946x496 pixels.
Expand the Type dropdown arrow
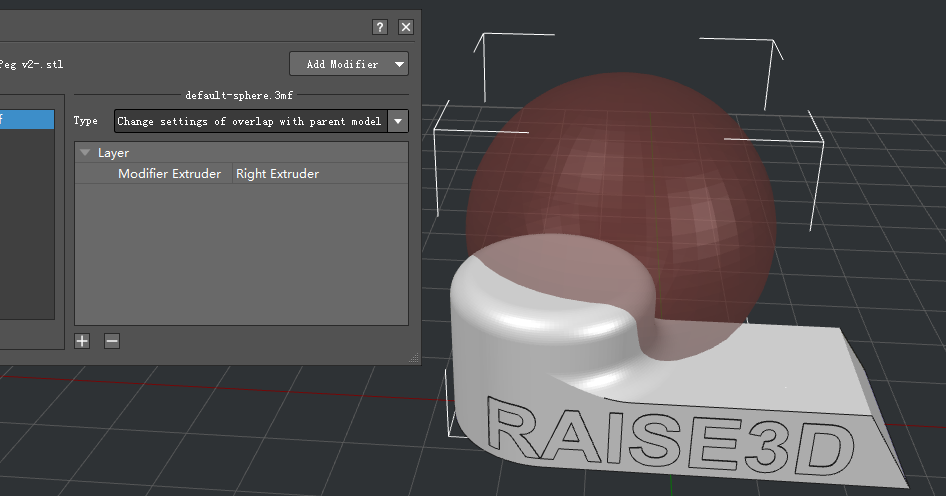[398, 121]
